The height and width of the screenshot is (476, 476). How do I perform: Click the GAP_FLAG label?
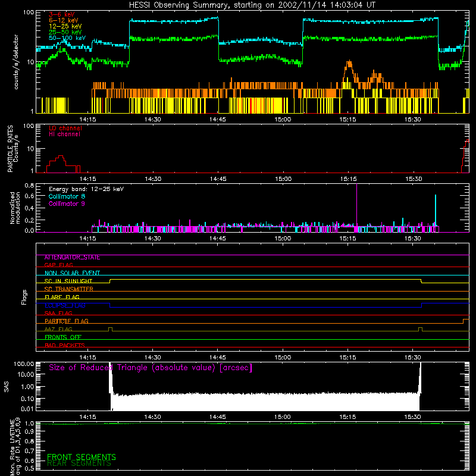(x=58, y=265)
